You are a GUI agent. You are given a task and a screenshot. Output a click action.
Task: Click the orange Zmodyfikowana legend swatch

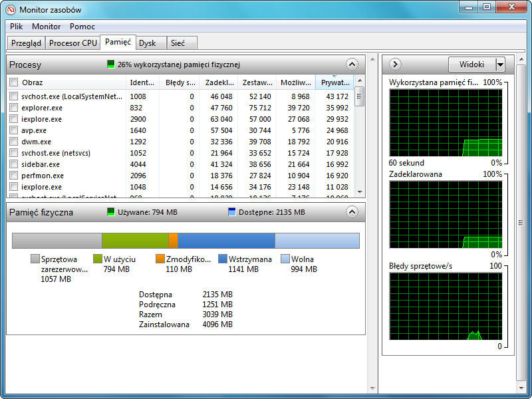point(160,259)
